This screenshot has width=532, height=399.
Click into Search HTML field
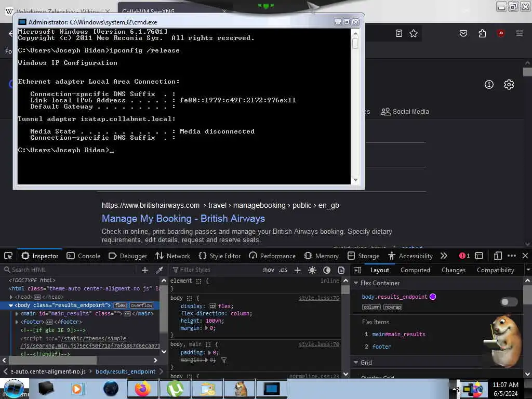pyautogui.click(x=70, y=270)
